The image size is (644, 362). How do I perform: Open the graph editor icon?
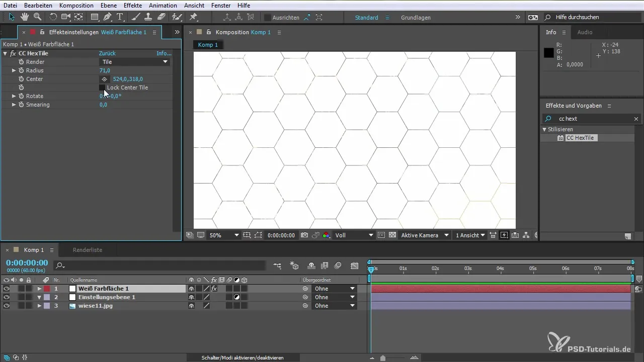pos(355,265)
